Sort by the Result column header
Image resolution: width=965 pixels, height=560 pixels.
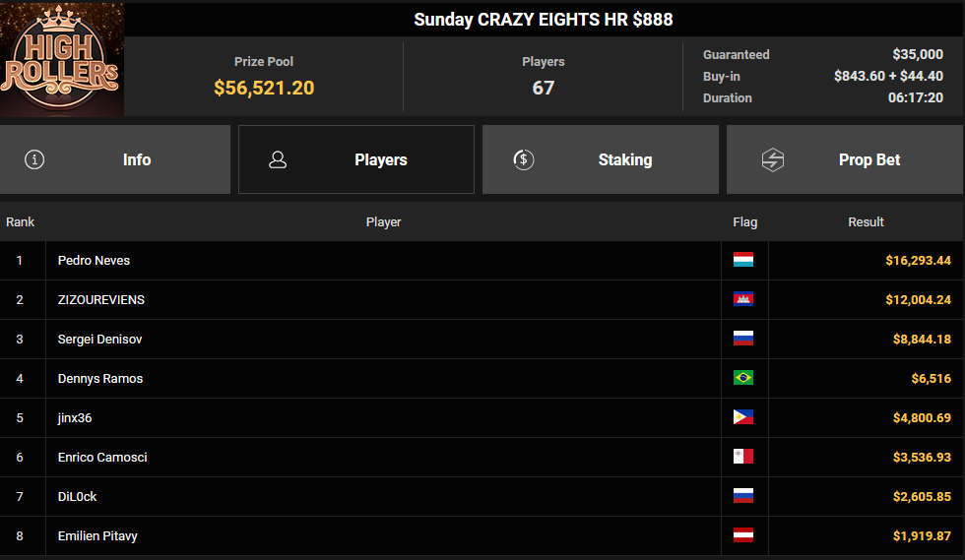[866, 222]
